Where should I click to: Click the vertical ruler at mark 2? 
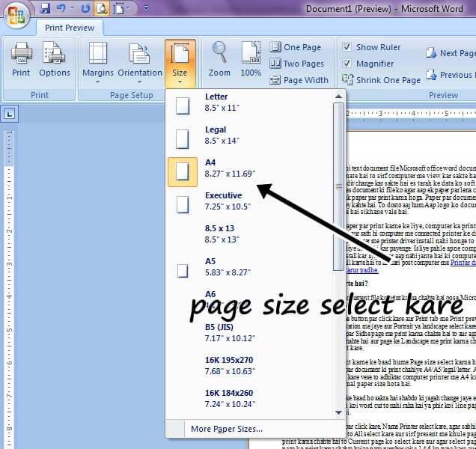tap(10, 231)
